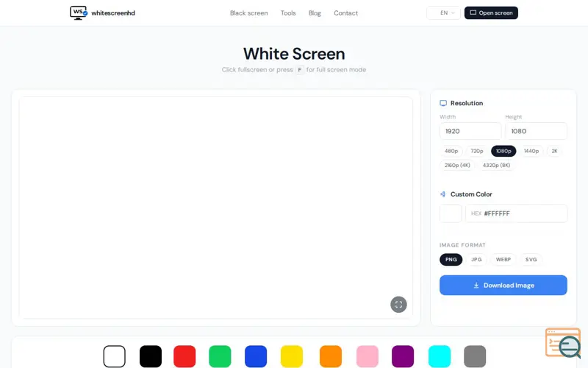Open the EN language dropdown
Image resolution: width=588 pixels, height=368 pixels.
443,13
